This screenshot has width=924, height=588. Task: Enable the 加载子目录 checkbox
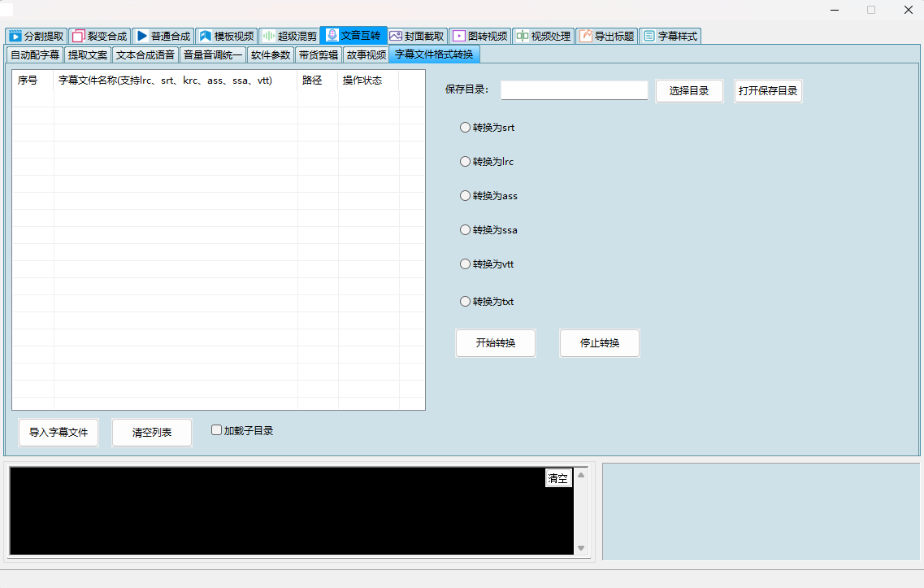point(217,430)
